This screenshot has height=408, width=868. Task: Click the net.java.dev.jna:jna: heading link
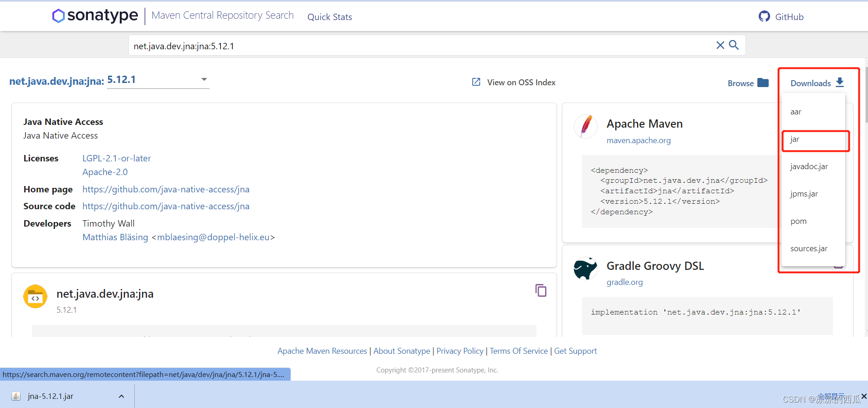point(56,81)
